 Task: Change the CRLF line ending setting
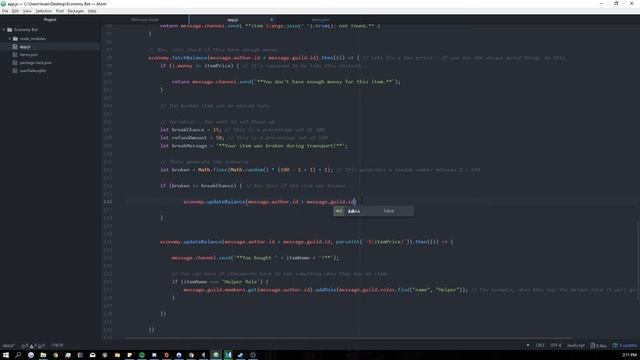tap(540, 345)
